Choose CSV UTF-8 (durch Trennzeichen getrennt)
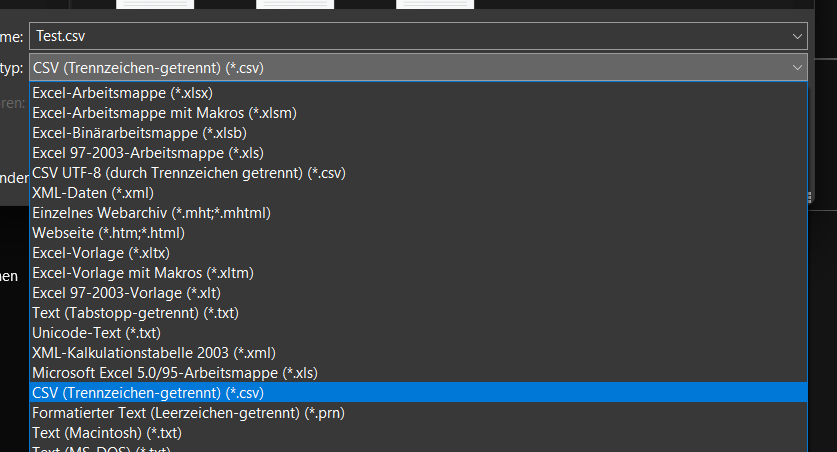 [188, 173]
